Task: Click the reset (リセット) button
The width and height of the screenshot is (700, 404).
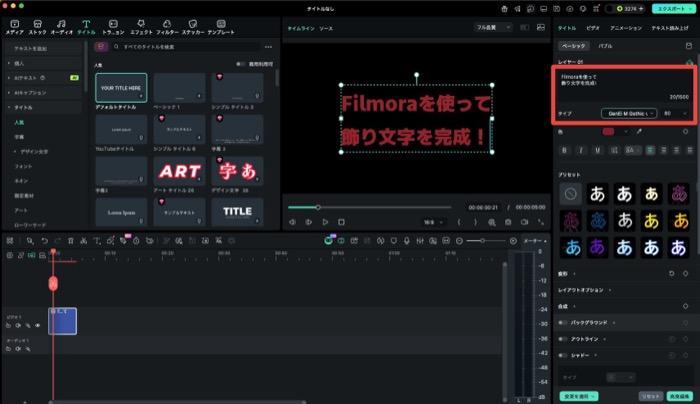Action: [x=650, y=396]
